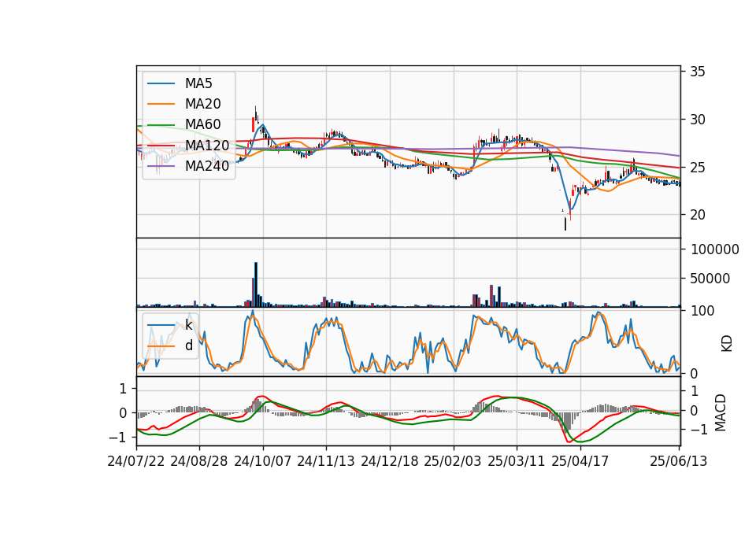The width and height of the screenshot is (756, 543).
Task: Click the MA120 legend label
Action: point(207,145)
